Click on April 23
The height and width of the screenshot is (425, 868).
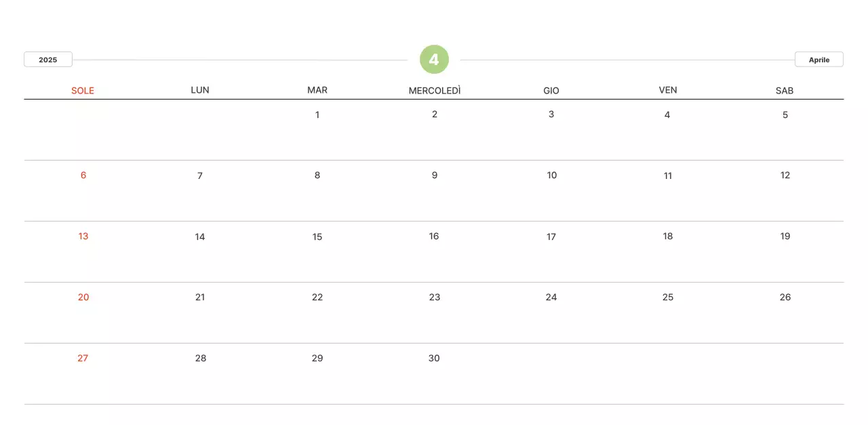click(435, 297)
